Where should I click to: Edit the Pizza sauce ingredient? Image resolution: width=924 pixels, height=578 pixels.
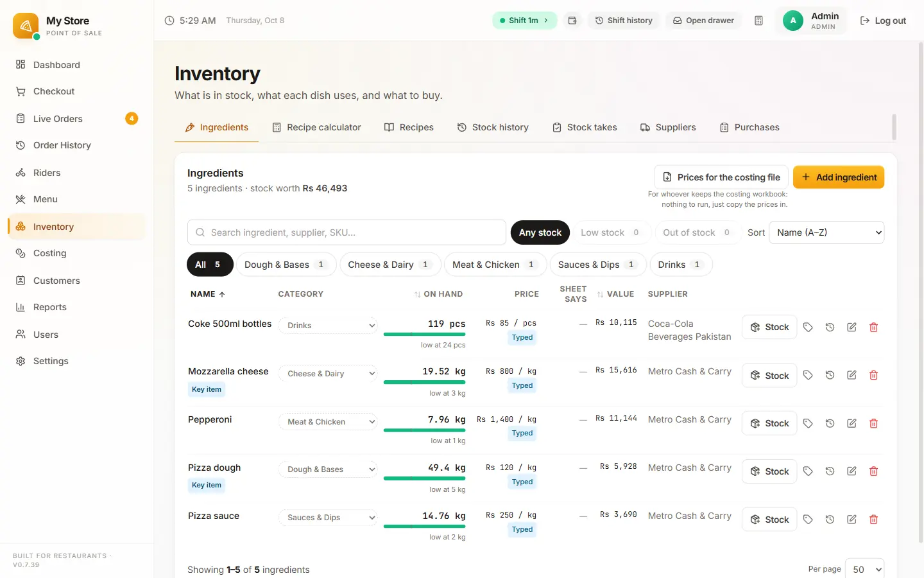[x=851, y=520]
